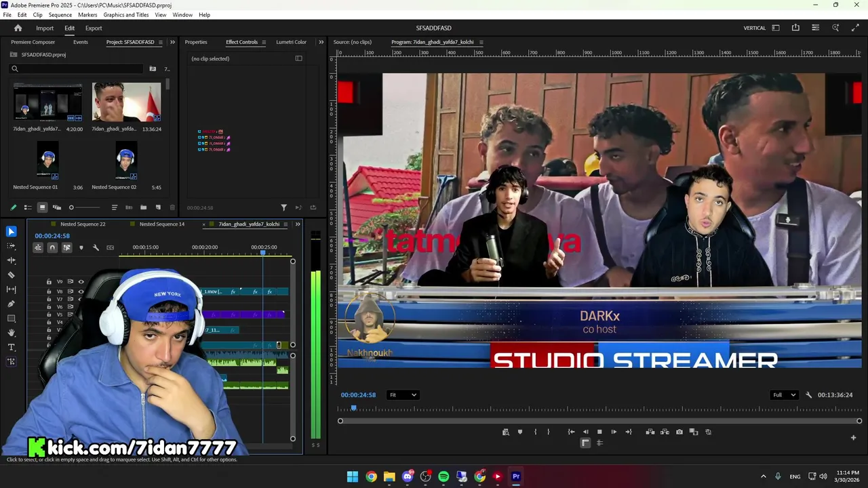This screenshot has width=868, height=488.
Task: Open Program monitor panel menu
Action: click(481, 42)
